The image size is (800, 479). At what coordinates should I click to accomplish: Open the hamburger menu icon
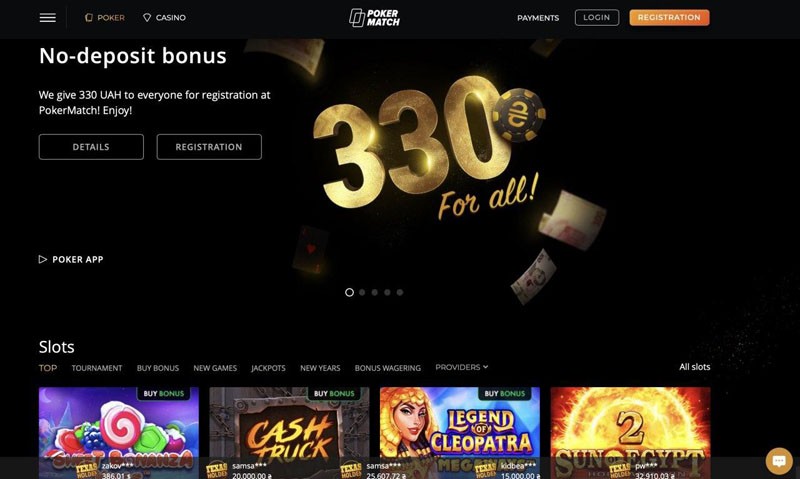pos(47,18)
